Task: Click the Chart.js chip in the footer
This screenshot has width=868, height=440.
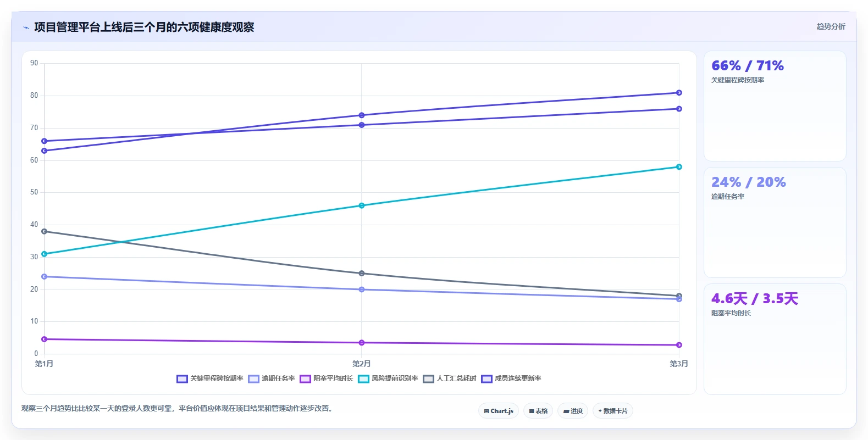Action: tap(499, 411)
